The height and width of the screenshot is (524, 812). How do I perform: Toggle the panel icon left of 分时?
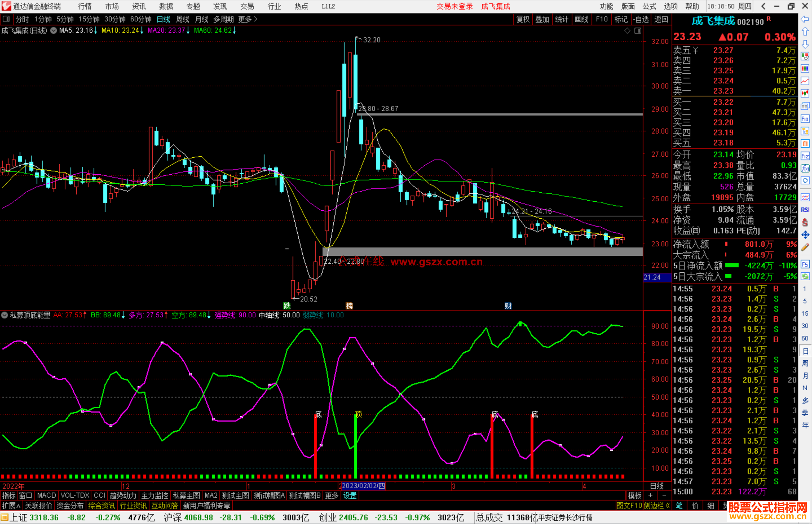tap(6, 19)
